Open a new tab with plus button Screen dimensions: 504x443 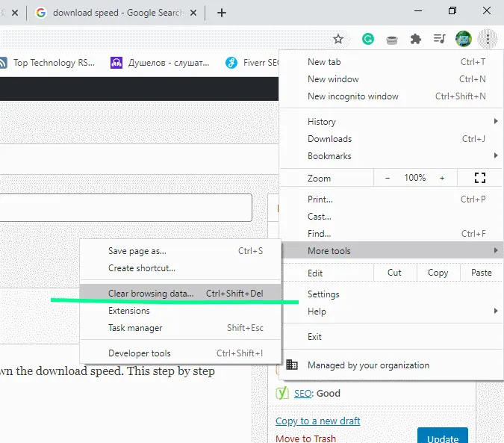(222, 13)
